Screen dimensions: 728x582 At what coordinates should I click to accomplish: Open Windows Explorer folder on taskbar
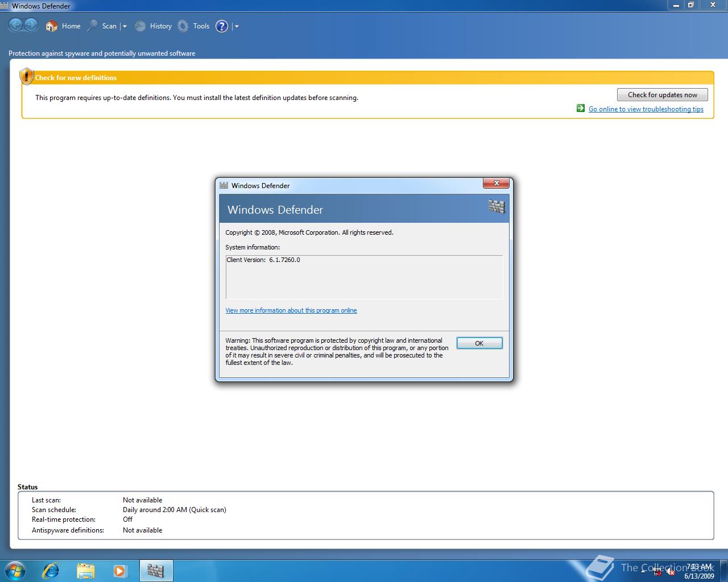[x=85, y=570]
